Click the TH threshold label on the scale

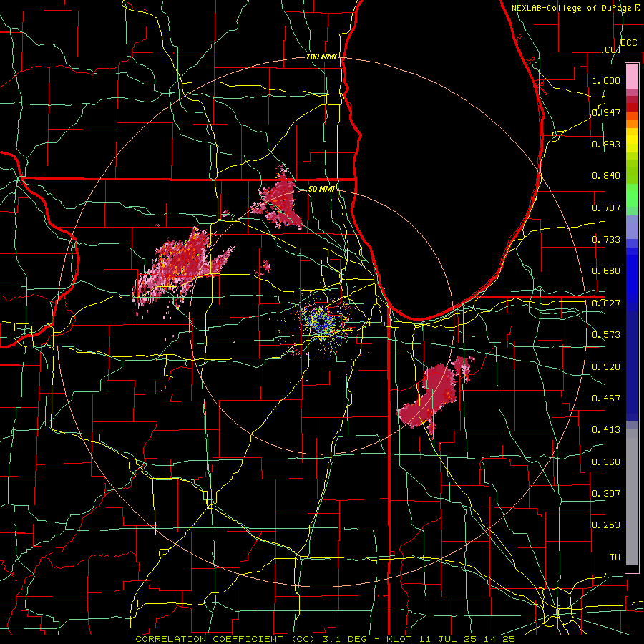[615, 557]
